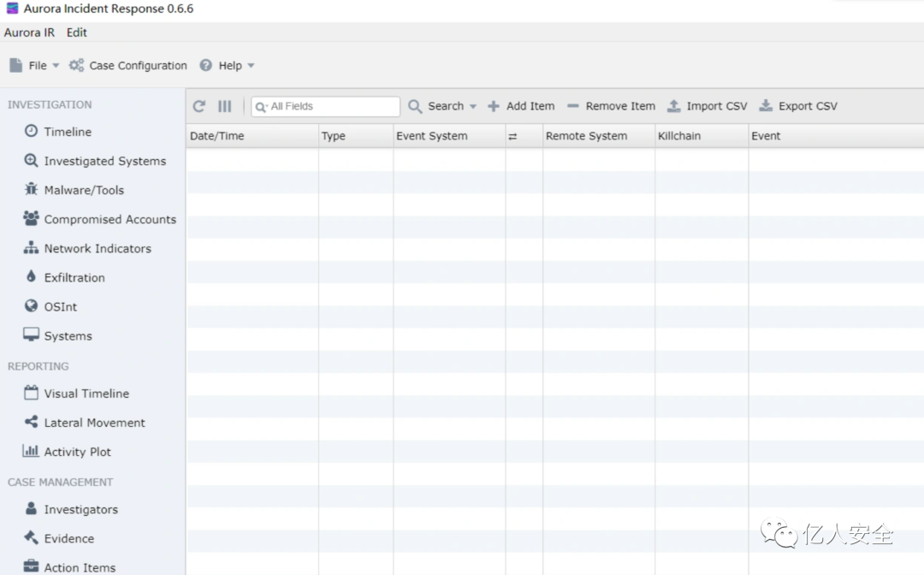Click the Malware/Tools bug icon
Viewport: 924px width, 575px height.
click(32, 189)
